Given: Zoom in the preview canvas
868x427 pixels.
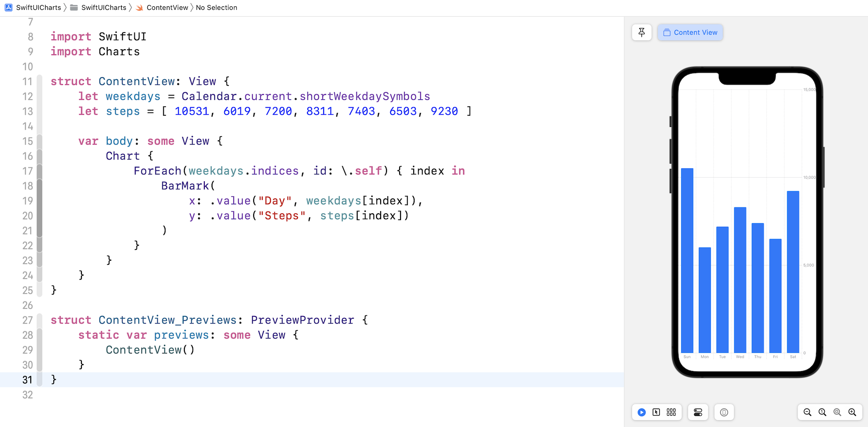Looking at the screenshot, I should coord(852,412).
